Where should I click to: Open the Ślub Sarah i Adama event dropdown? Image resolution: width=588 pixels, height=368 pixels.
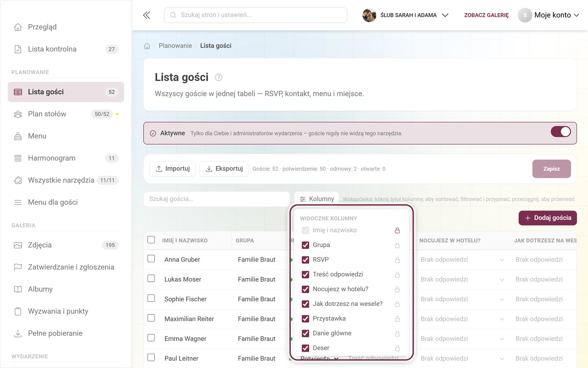point(405,15)
